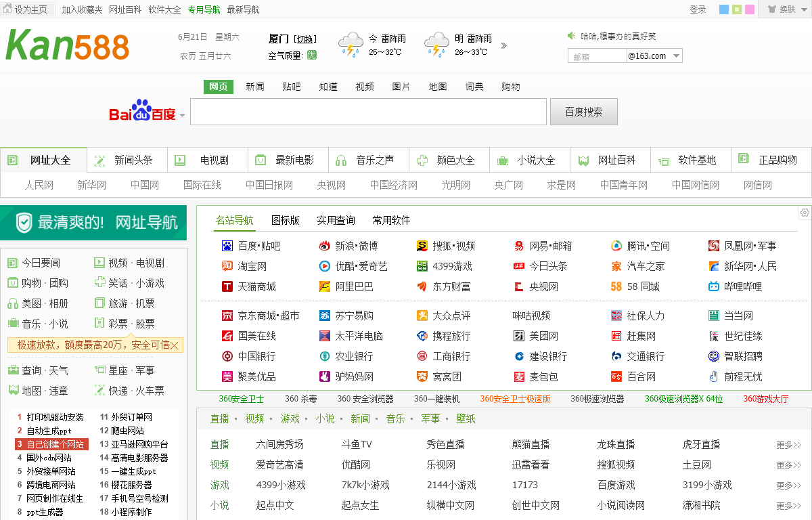Viewport: 812px width, 520px height.
Task: Click the Phoenix icon beside 凤凰网·军事
Action: tap(714, 246)
